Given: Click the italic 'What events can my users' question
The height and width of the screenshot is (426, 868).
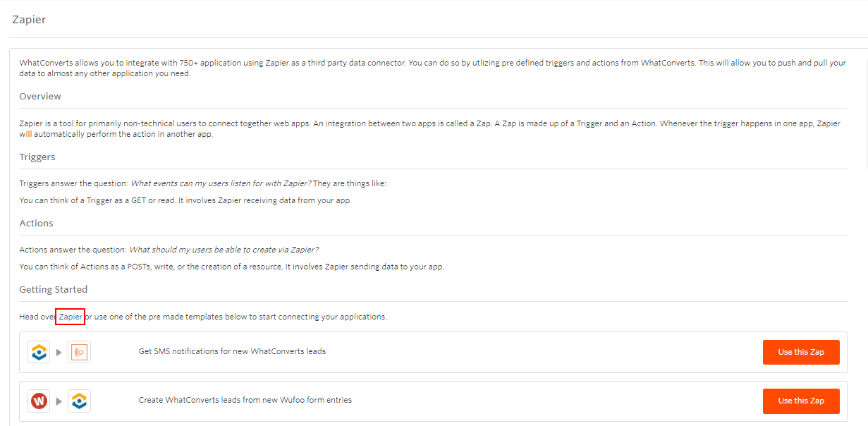Looking at the screenshot, I should [221, 183].
